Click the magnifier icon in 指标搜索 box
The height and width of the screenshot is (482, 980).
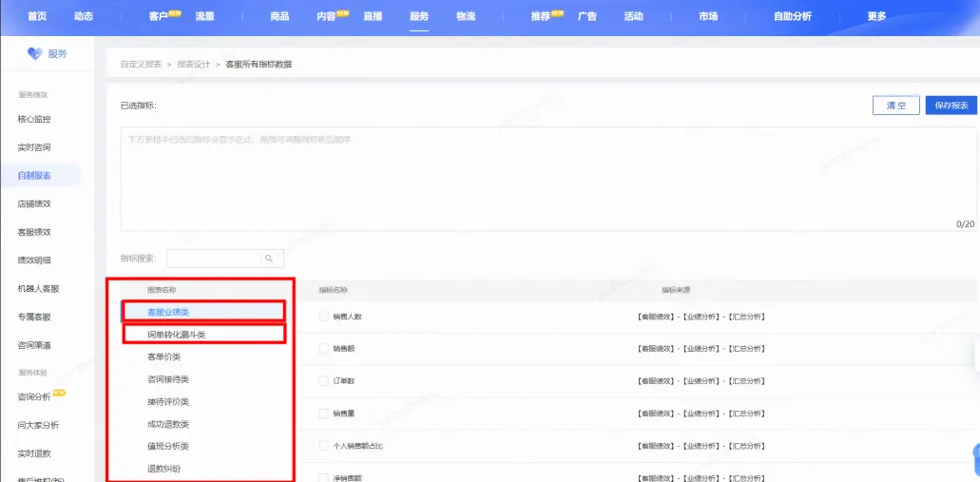click(x=269, y=259)
